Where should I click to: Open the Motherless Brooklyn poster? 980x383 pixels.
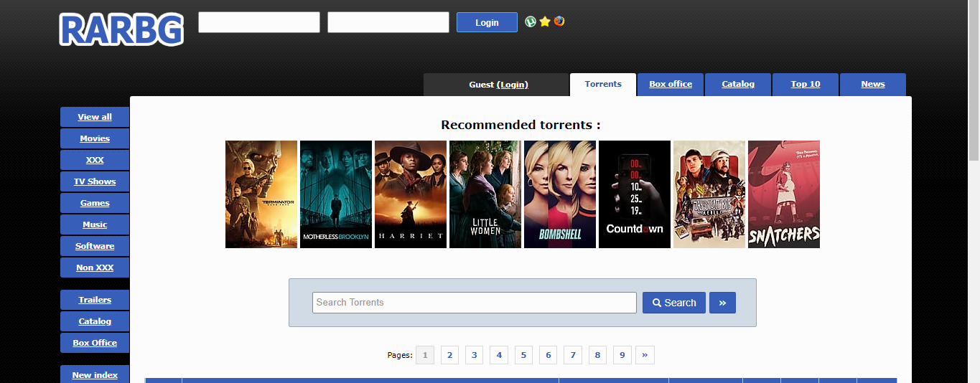(x=336, y=194)
